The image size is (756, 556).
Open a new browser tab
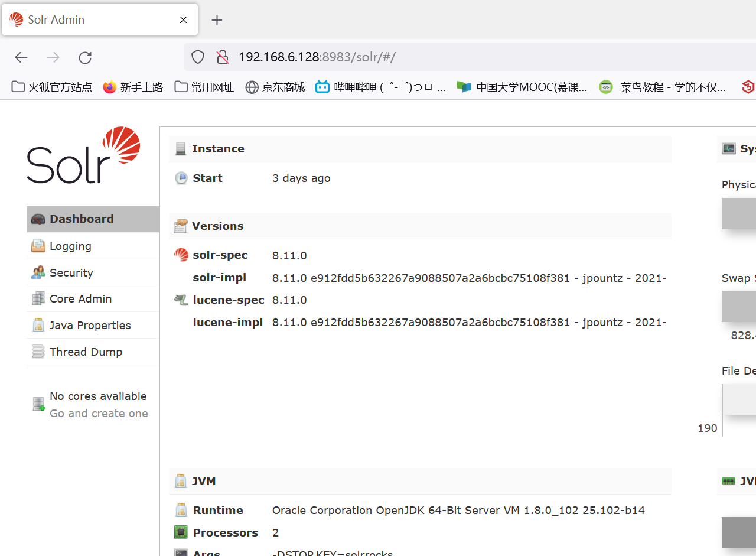[217, 20]
